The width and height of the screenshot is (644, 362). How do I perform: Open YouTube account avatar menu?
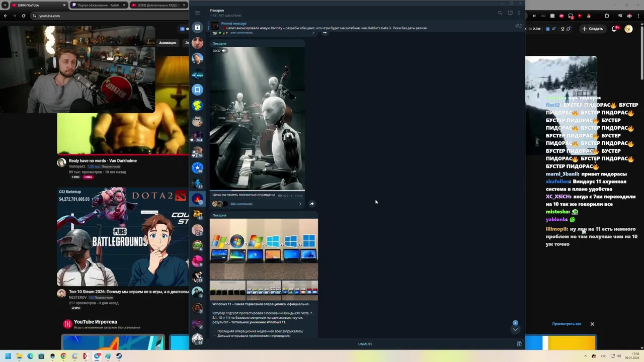click(628, 29)
